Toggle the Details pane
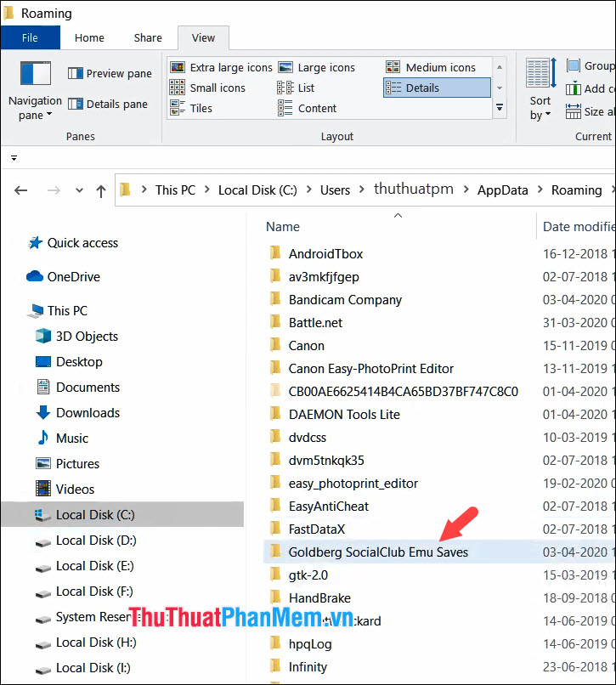The height and width of the screenshot is (685, 616). tap(108, 104)
